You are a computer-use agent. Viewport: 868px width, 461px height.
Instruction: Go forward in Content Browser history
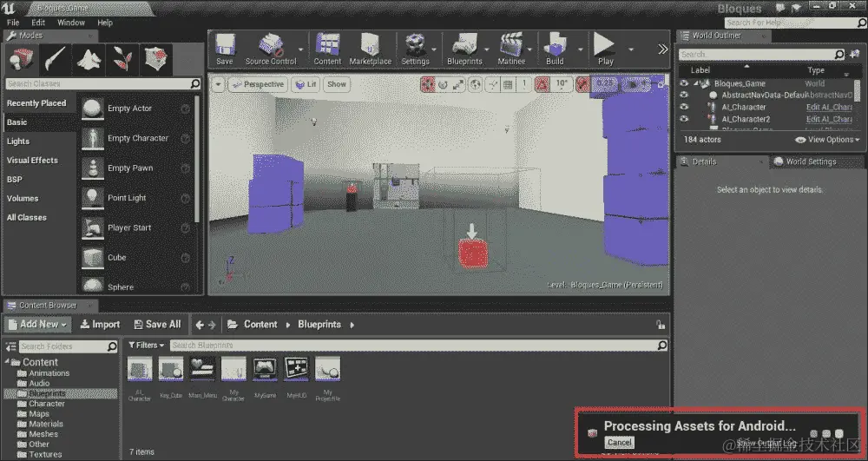[x=212, y=325]
